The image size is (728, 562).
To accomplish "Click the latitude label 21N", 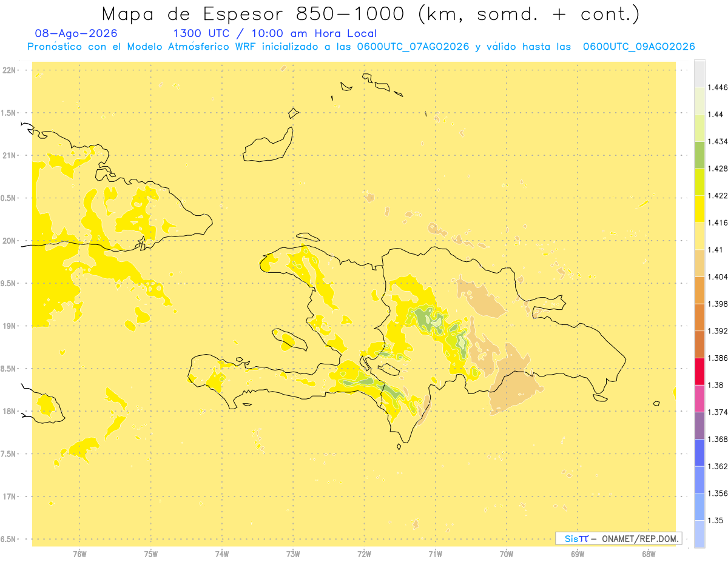I will point(10,155).
